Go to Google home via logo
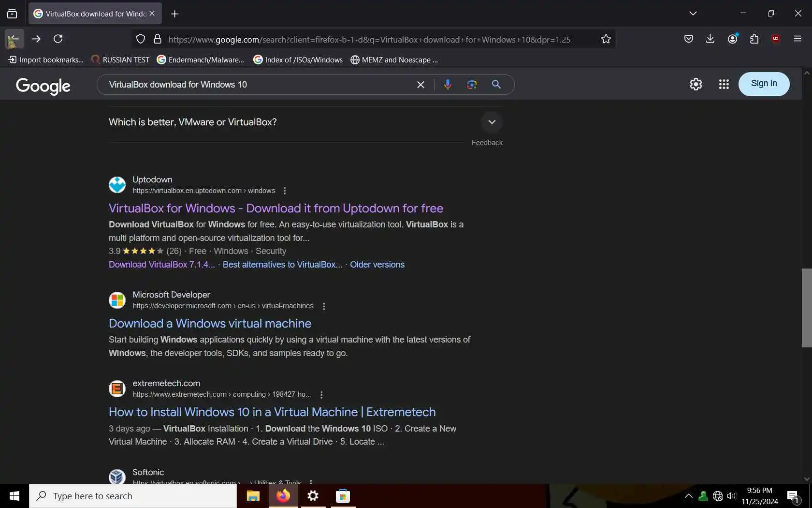Screen dimensions: 812x508 coord(43,86)
